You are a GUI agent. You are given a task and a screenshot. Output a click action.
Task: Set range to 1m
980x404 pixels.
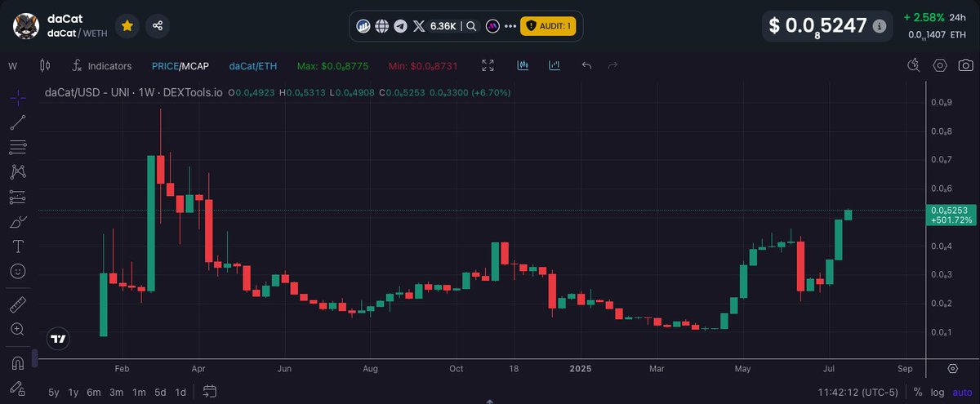click(x=139, y=392)
